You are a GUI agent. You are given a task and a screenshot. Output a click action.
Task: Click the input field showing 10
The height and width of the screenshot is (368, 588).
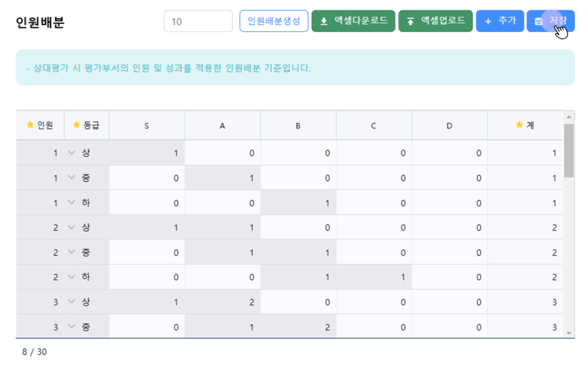tap(198, 21)
